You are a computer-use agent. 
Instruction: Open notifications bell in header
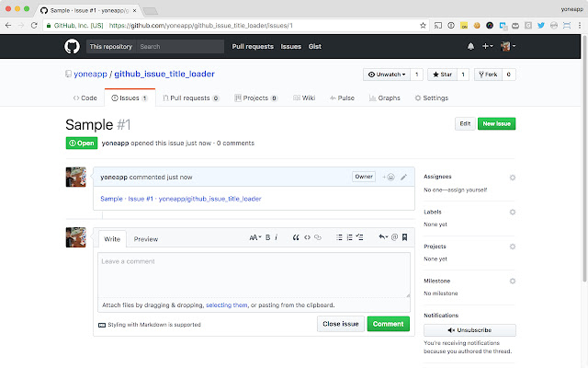470,46
